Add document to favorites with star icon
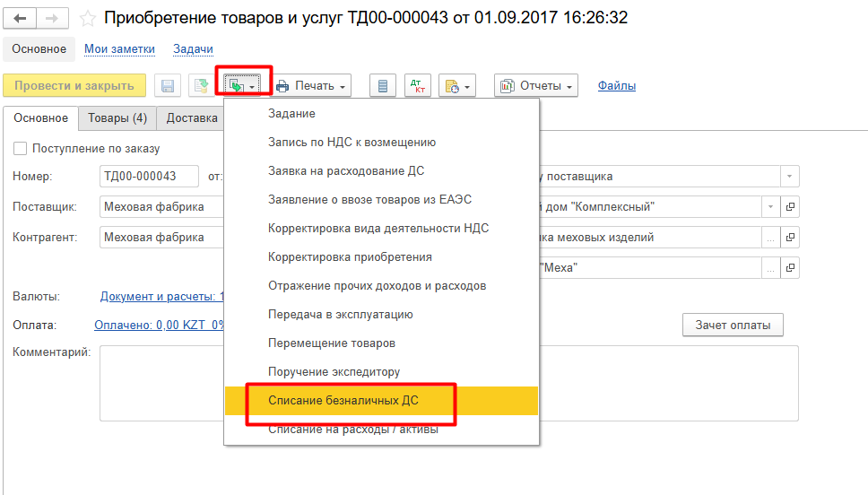Screen dimensions: 868x495 tap(87, 18)
